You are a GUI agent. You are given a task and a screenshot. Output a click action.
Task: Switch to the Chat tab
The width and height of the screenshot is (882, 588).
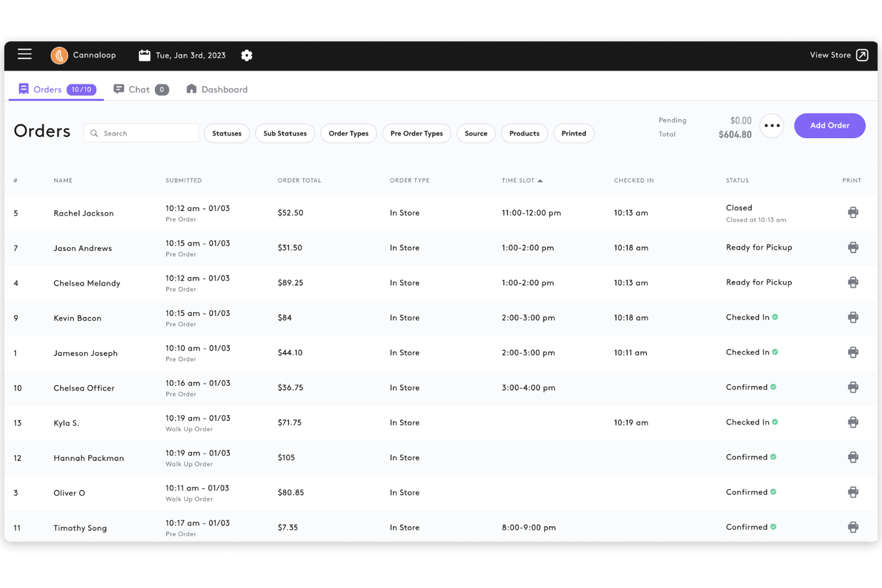[x=141, y=89]
